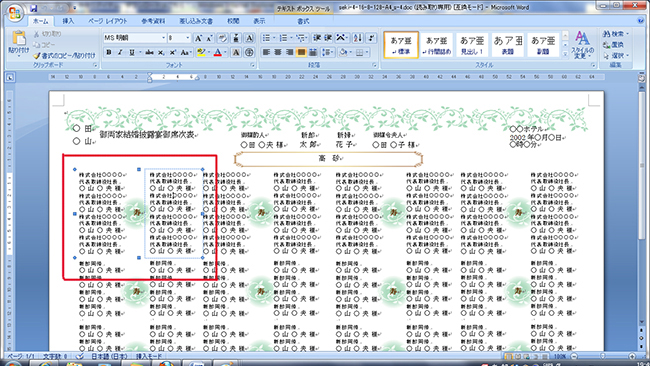
Task: Shrink font size with smaller A icon
Action: click(210, 38)
